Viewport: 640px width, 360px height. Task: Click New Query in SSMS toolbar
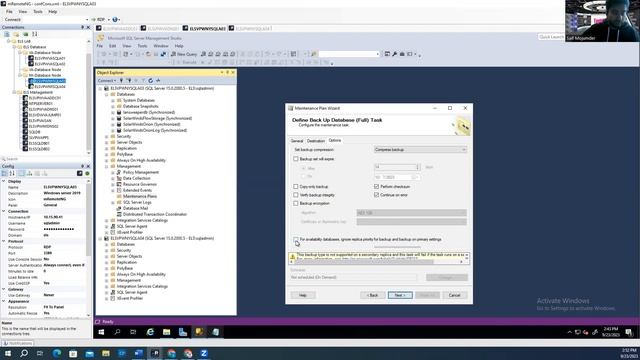(184, 54)
